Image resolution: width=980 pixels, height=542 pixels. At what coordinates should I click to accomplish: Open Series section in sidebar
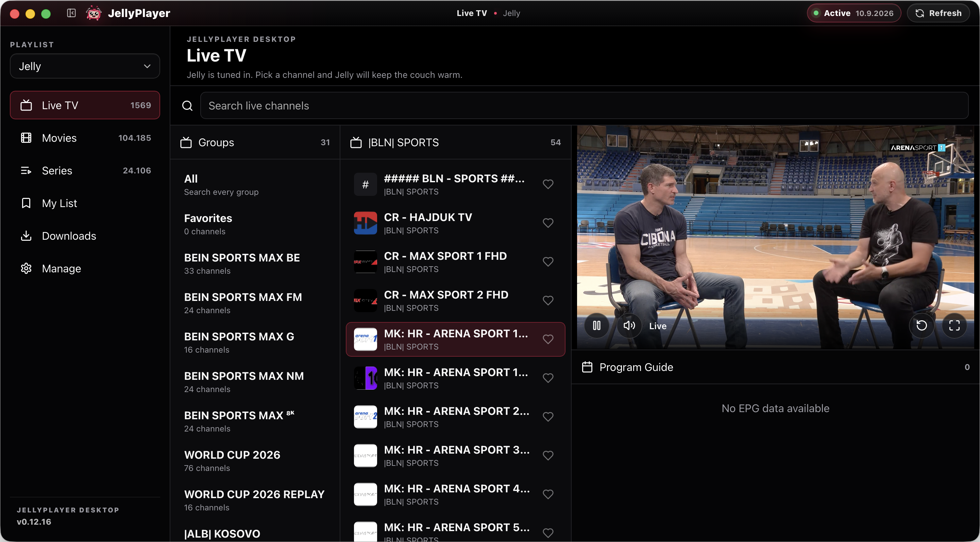85,171
